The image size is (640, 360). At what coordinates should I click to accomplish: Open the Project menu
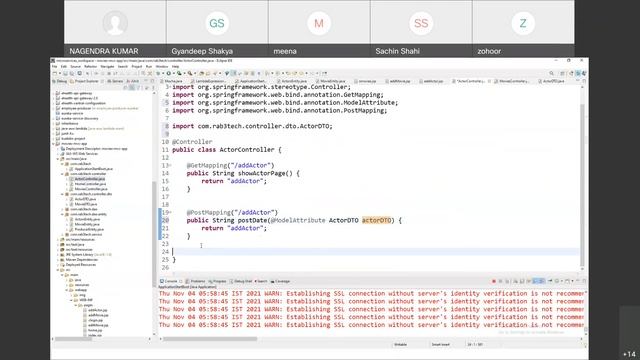[x=137, y=66]
